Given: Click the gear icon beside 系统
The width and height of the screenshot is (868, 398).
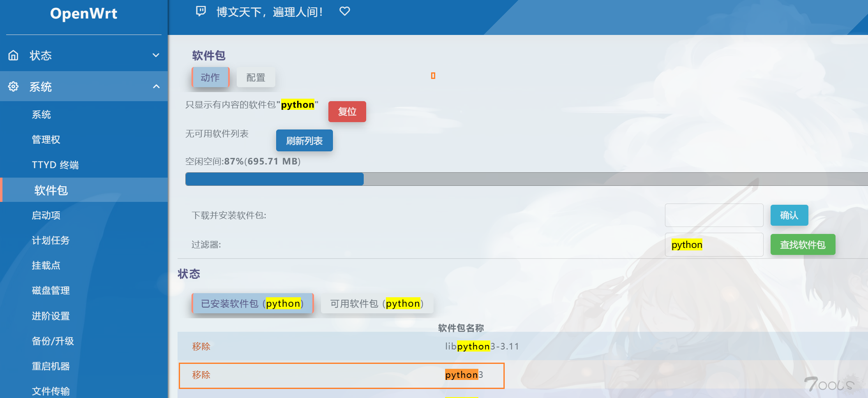Looking at the screenshot, I should 13,86.
